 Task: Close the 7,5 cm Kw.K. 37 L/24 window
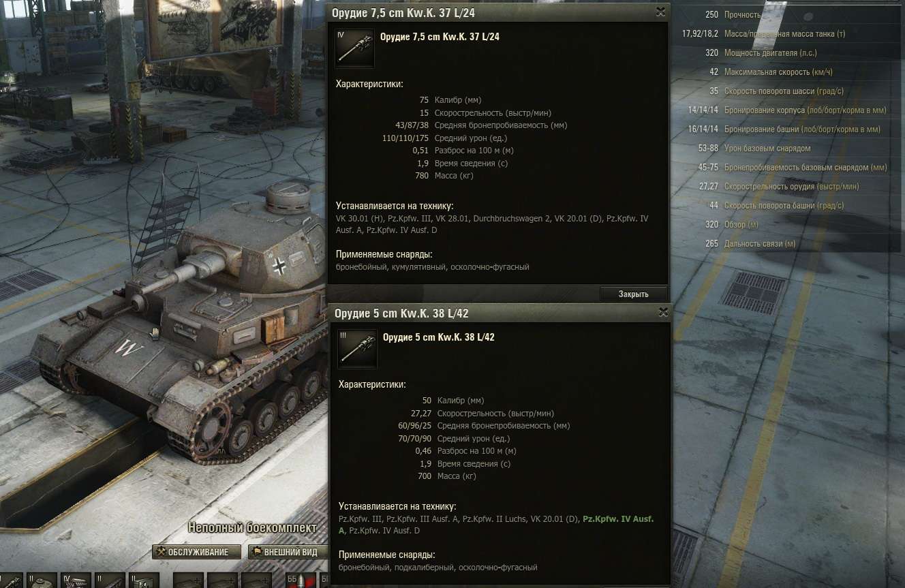(x=660, y=12)
